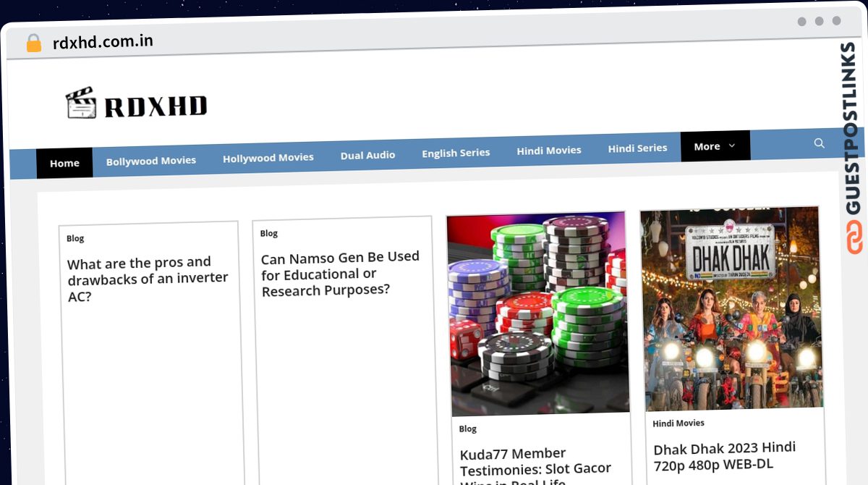Image resolution: width=868 pixels, height=485 pixels.
Task: Expand the More dropdown menu
Action: click(x=715, y=146)
